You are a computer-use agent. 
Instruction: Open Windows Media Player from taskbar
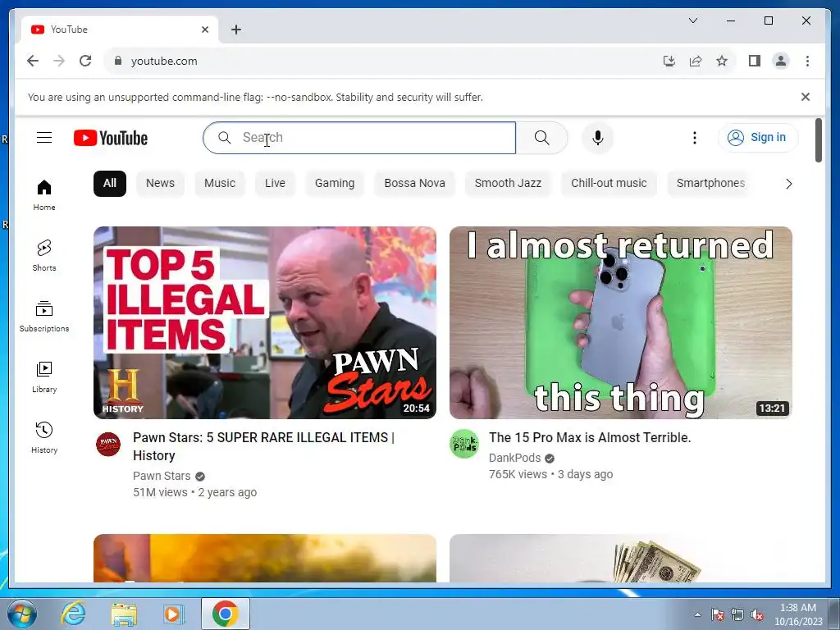coord(173,614)
